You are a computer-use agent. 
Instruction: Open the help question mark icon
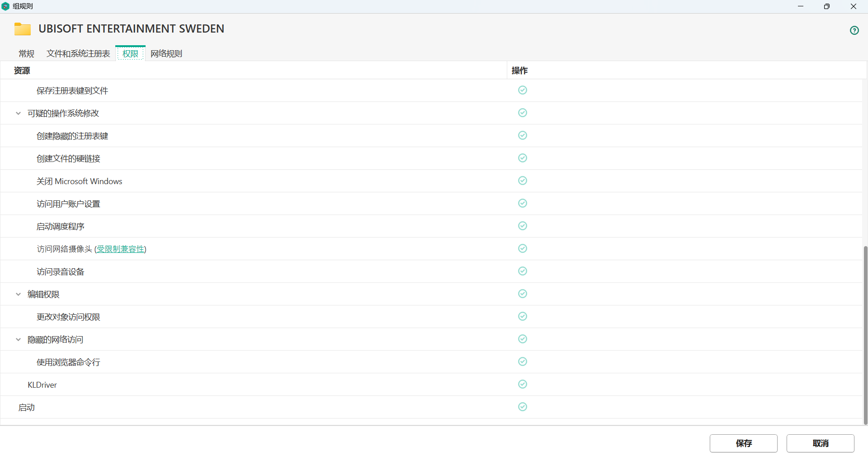[854, 30]
